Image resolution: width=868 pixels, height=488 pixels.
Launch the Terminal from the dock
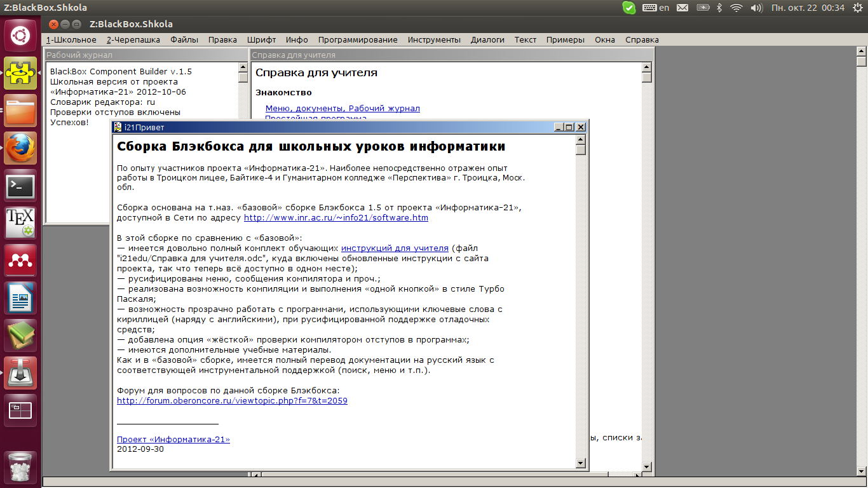coord(20,187)
